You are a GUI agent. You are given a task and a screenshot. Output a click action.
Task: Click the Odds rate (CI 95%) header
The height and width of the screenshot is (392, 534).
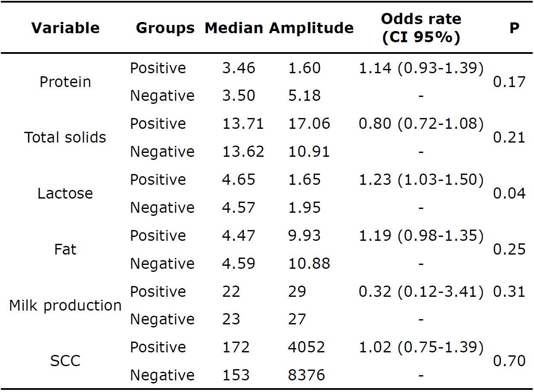click(x=421, y=28)
